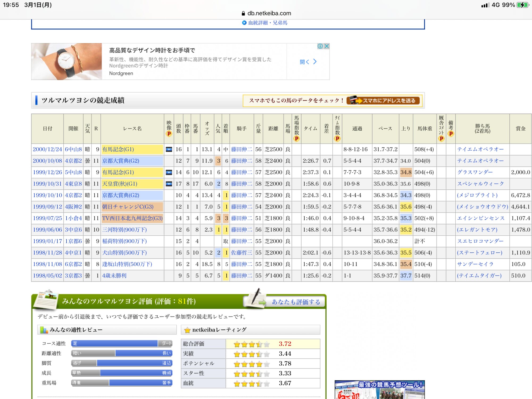Open the Nordgreen ad with 開く chevron
Image resolution: width=532 pixels, height=399 pixels.
(x=308, y=62)
